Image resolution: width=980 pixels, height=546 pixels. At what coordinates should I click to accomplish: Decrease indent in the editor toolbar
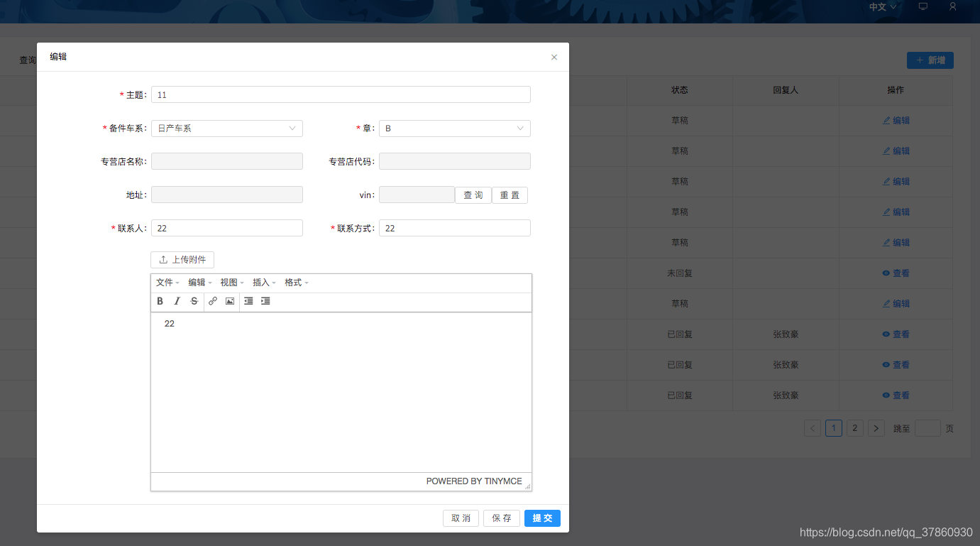point(248,301)
